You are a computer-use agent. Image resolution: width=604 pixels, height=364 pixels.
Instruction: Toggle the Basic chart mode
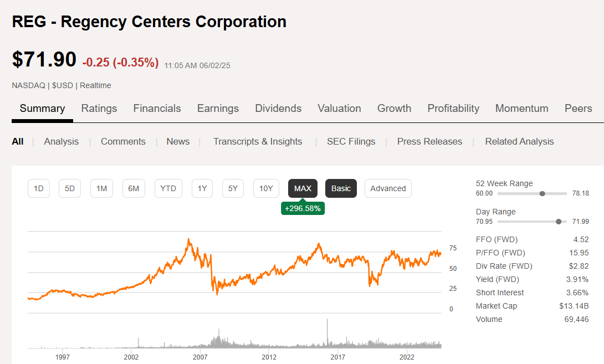click(341, 188)
